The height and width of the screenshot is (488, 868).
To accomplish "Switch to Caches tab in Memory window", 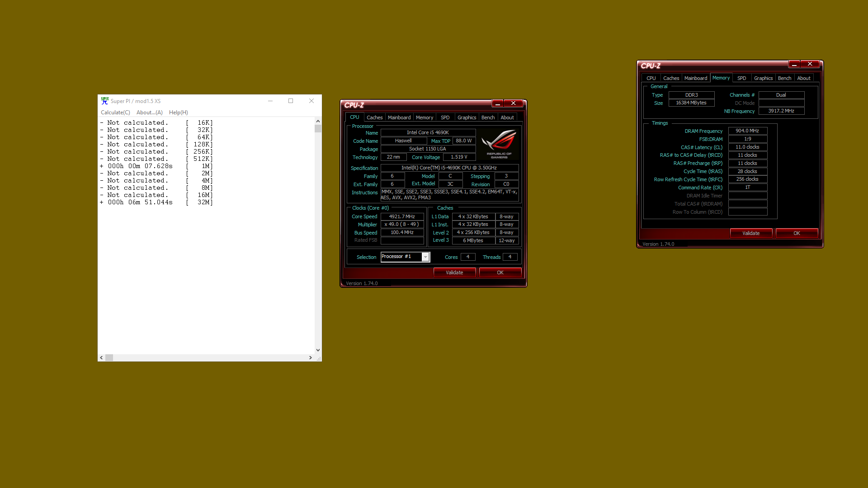I will pyautogui.click(x=671, y=78).
